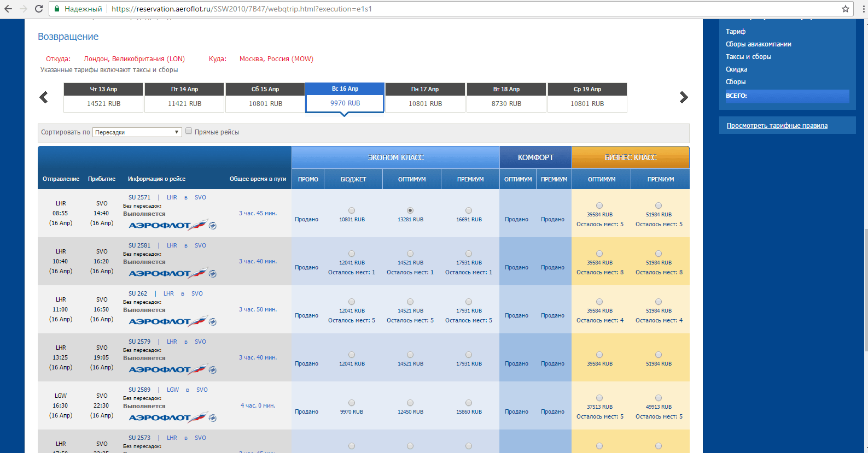This screenshot has width=868, height=453.
Task: Click the Aeroflot logo in the SU 2589 row
Action: click(x=172, y=417)
